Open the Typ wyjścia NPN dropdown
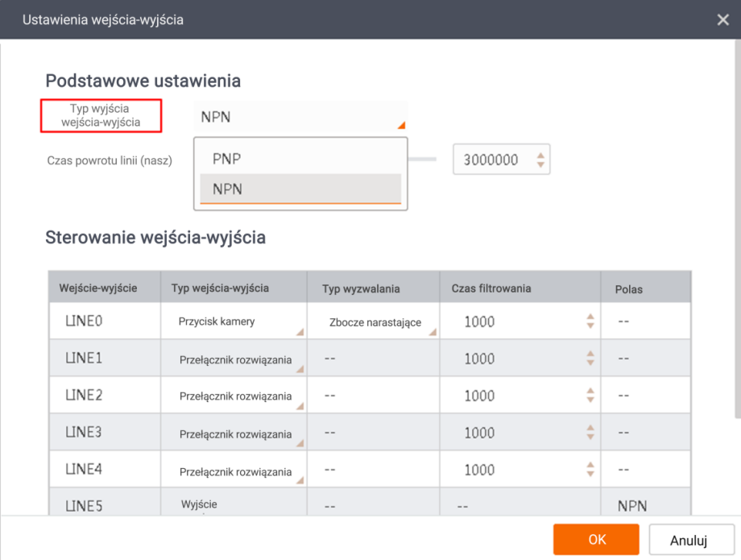The image size is (741, 560). coord(300,117)
